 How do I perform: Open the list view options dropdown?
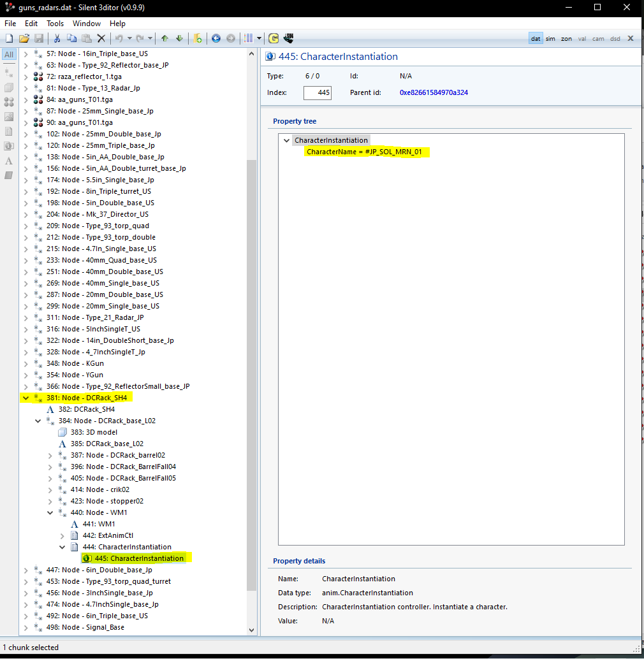click(x=259, y=39)
